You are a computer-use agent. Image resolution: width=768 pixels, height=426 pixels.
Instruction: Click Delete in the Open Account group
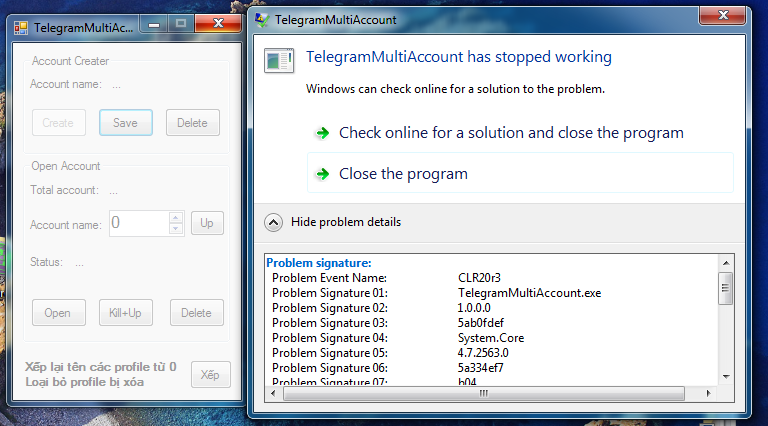[x=196, y=313]
